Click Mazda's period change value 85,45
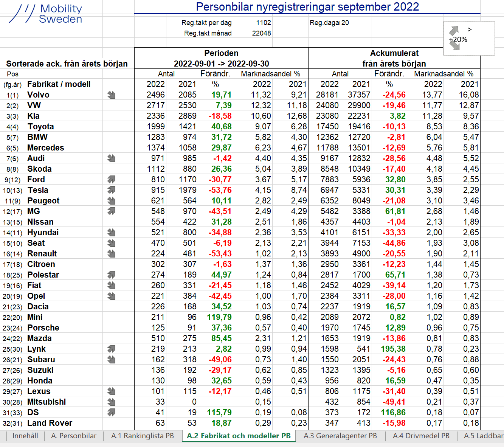This screenshot has width=504, height=447. tap(222, 338)
